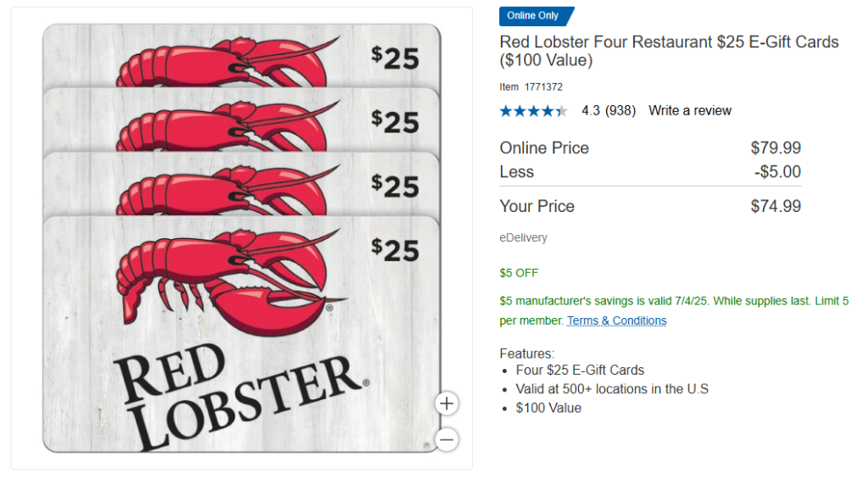The width and height of the screenshot is (868, 479).
Task: Click the $5 OFF green label
Action: (x=519, y=273)
